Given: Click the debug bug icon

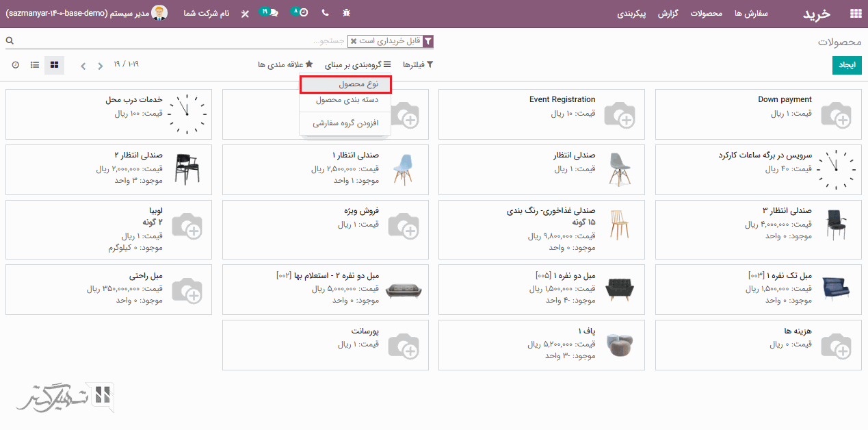Looking at the screenshot, I should pos(346,13).
